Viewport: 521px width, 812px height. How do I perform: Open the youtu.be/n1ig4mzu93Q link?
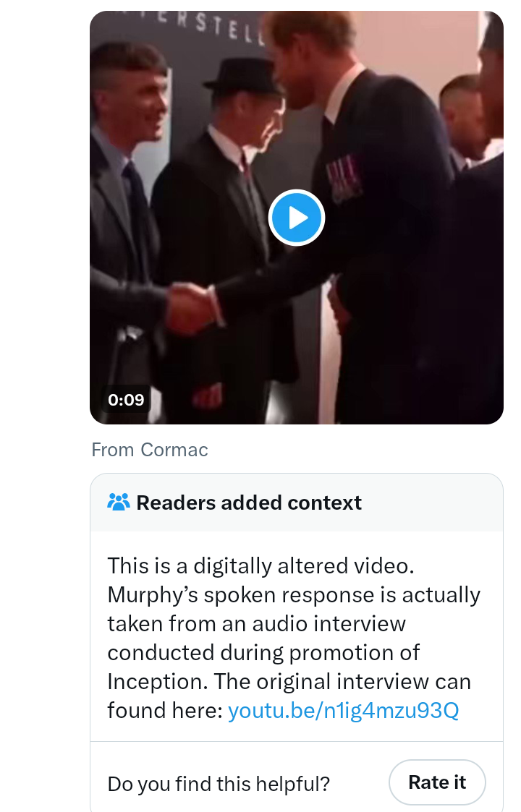pyautogui.click(x=343, y=711)
